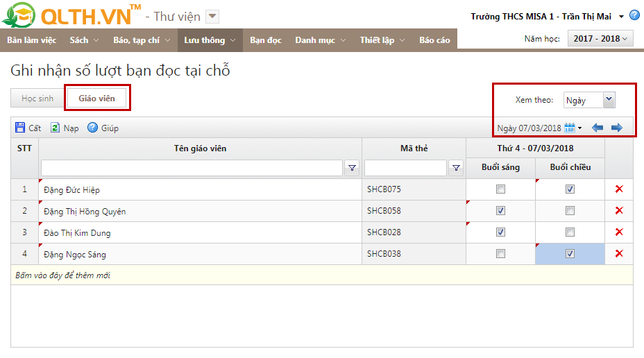Open the help question mark icon at top right
This screenshot has height=358, width=644.
tap(634, 15)
